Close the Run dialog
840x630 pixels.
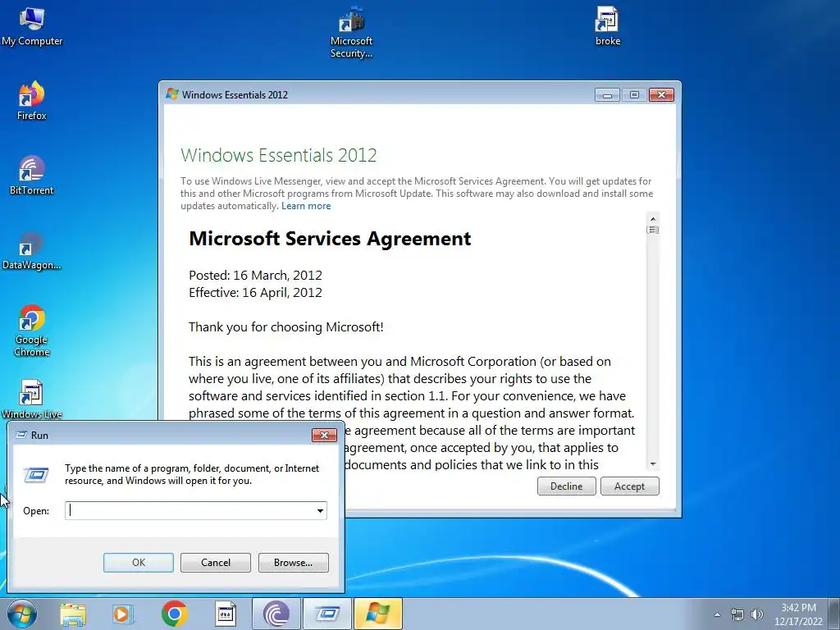[x=324, y=435]
